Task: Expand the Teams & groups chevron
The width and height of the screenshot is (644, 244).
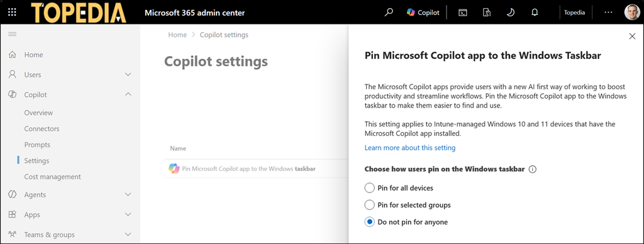Action: point(128,235)
